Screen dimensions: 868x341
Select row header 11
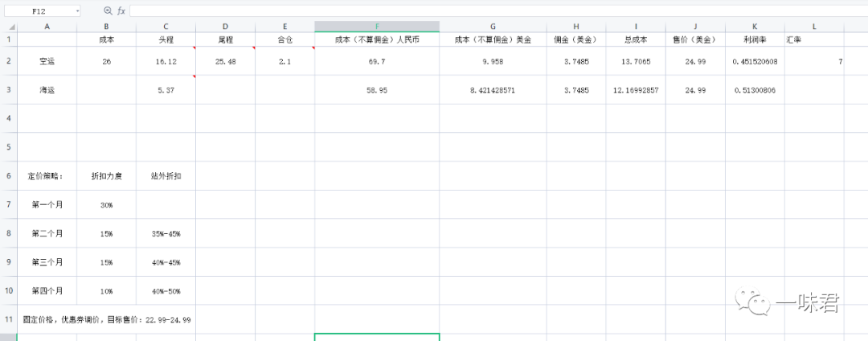click(x=9, y=319)
